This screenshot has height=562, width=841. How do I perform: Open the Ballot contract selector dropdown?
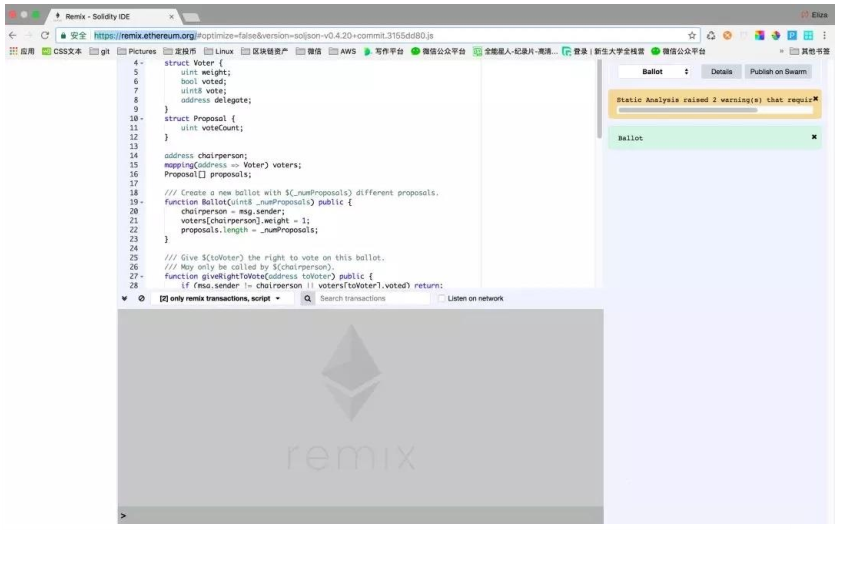tap(653, 71)
